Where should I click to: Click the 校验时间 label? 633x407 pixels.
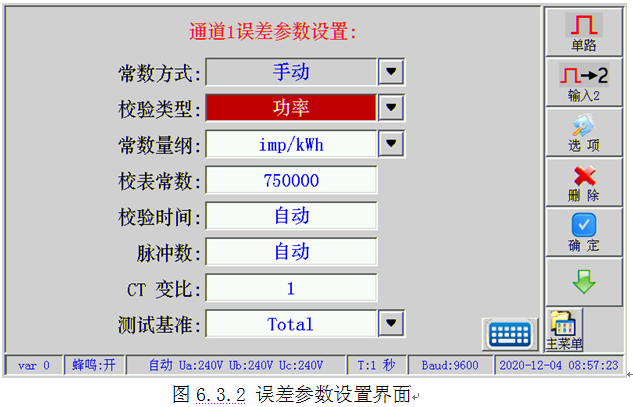tap(159, 217)
